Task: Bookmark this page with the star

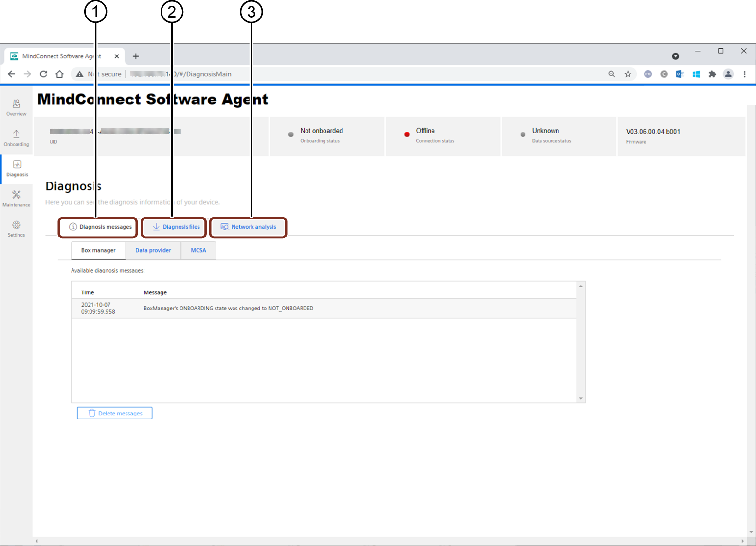Action: pos(628,74)
